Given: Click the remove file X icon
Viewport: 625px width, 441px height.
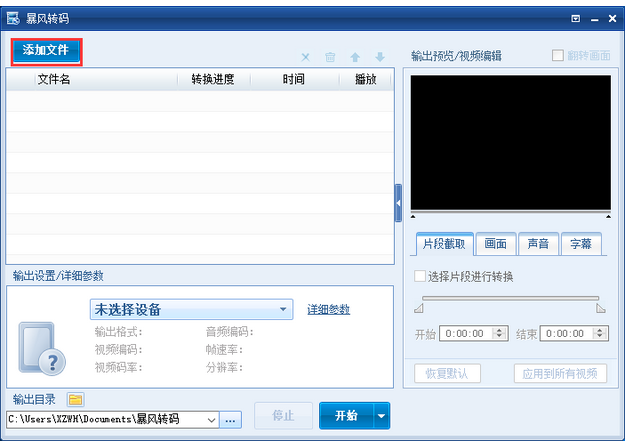Looking at the screenshot, I should coord(305,57).
